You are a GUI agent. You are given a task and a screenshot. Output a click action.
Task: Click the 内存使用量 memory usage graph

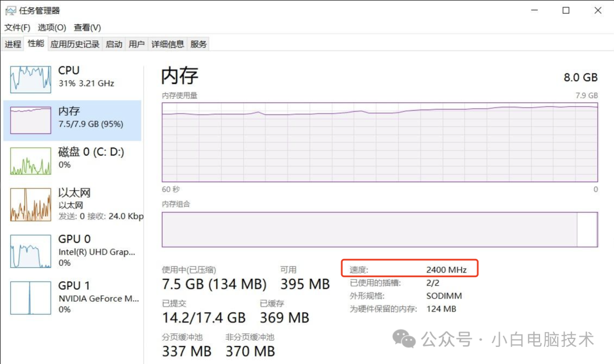[379, 142]
